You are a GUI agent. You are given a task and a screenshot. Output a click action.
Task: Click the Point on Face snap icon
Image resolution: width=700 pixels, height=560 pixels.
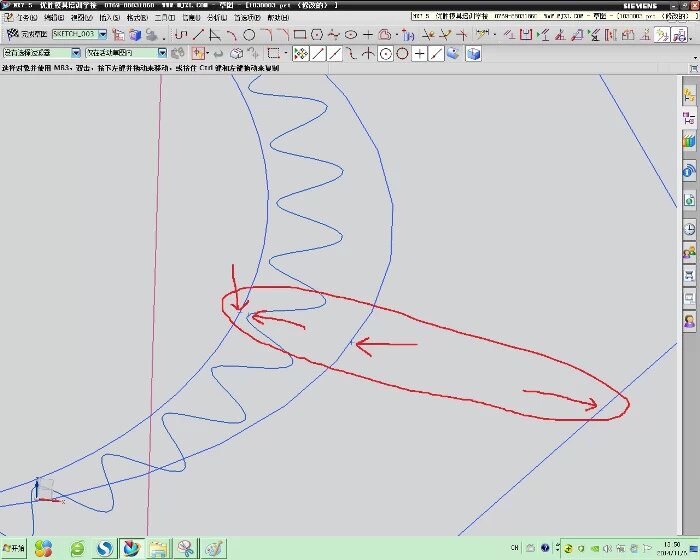(x=453, y=54)
